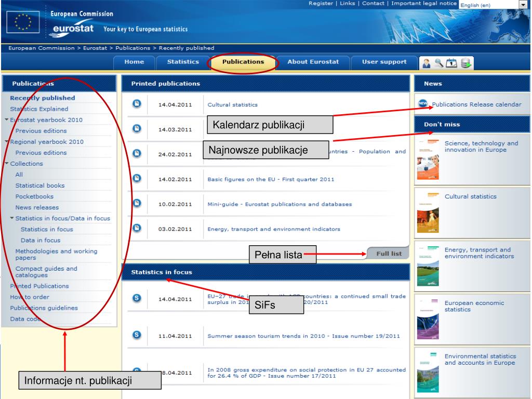Viewport: 532px width, 399px height.
Task: Open Statistical books in sidebar
Action: pyautogui.click(x=40, y=185)
